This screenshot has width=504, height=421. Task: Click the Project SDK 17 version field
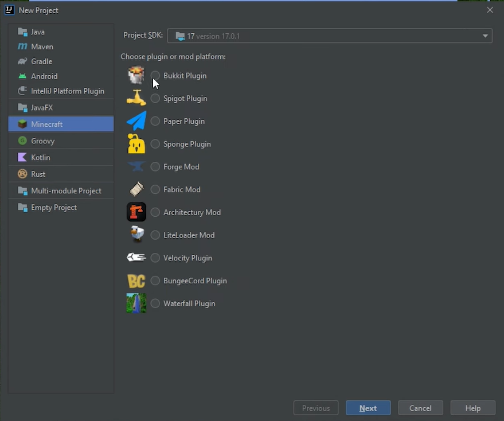coord(330,36)
